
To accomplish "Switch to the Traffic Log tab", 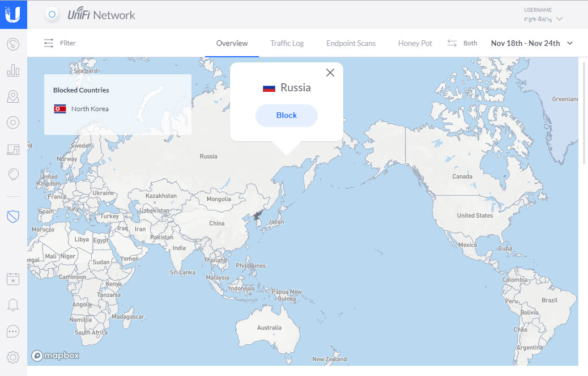I will (287, 43).
